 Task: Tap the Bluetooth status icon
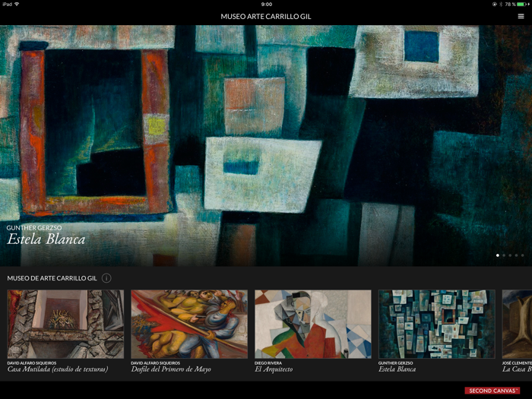click(x=500, y=5)
